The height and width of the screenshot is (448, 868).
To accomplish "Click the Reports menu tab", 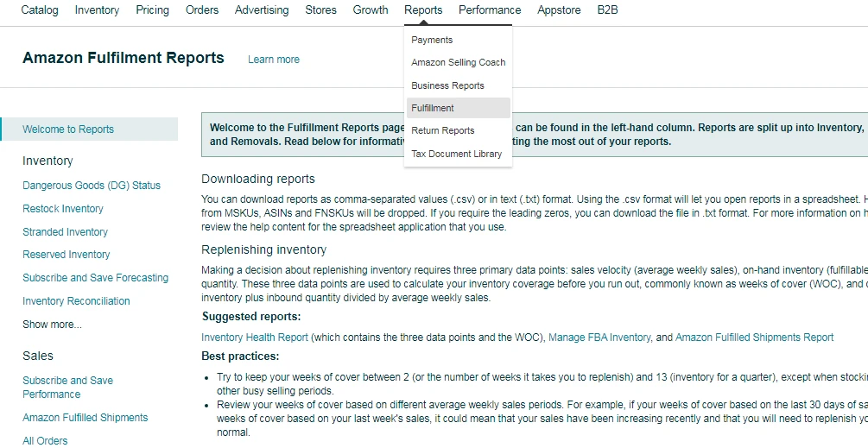I will [x=423, y=10].
